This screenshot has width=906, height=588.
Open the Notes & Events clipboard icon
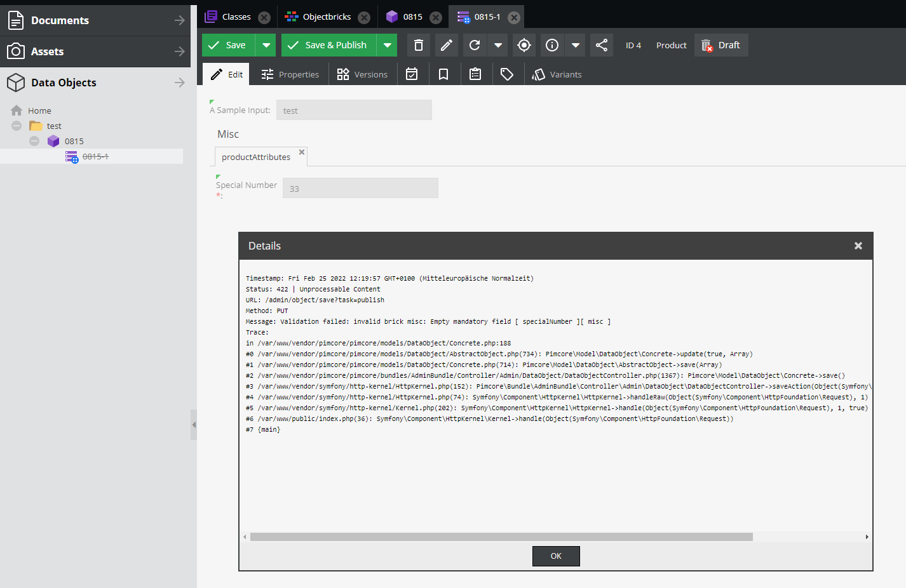pos(475,74)
